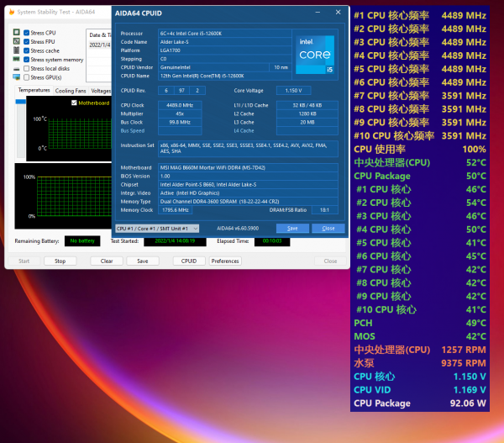Toggle the Motherboard checkbox in the temperature graph
The height and width of the screenshot is (443, 504).
74,103
